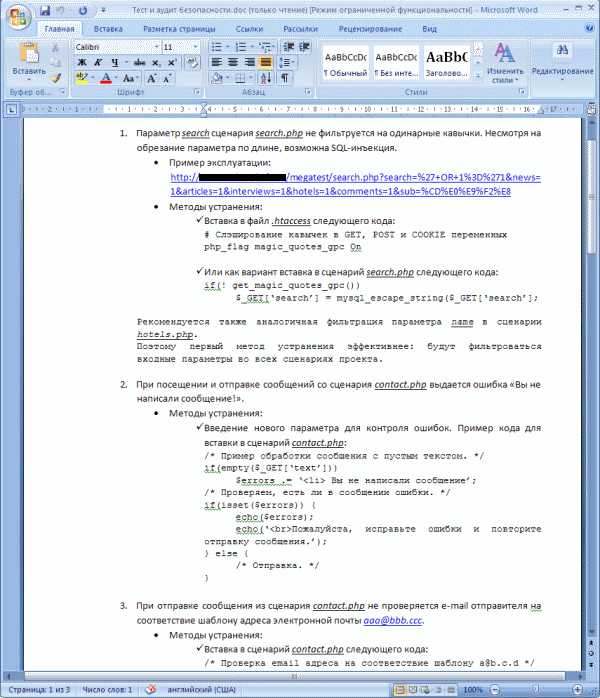Apply the Заголовок style
Image resolution: width=600 pixels, height=698 pixels.
point(447,63)
